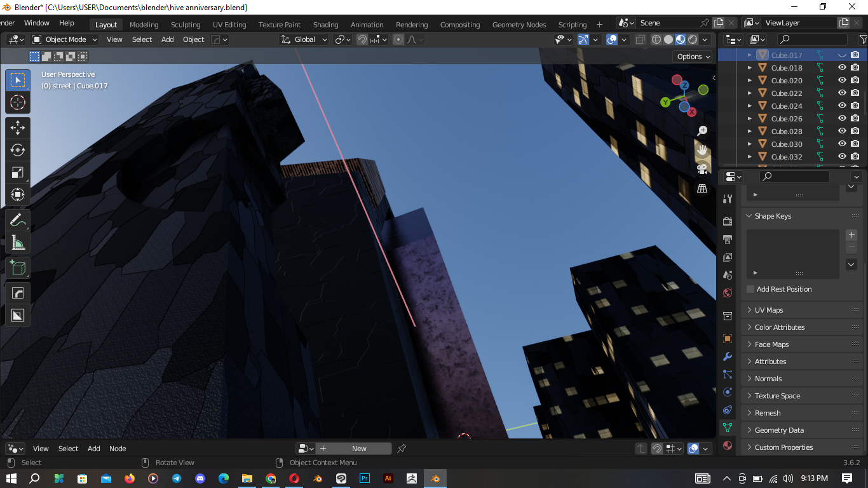
Task: Select the Transform tool
Action: [18, 194]
